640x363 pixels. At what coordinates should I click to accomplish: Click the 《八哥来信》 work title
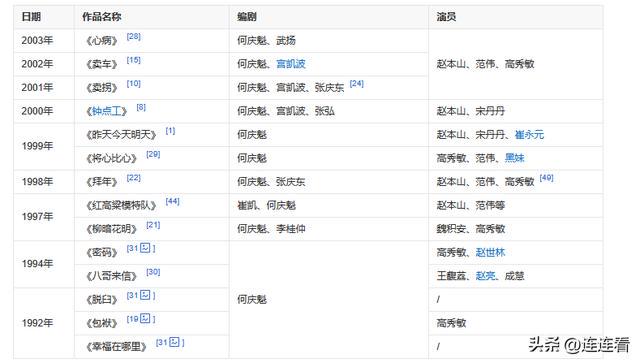(111, 276)
